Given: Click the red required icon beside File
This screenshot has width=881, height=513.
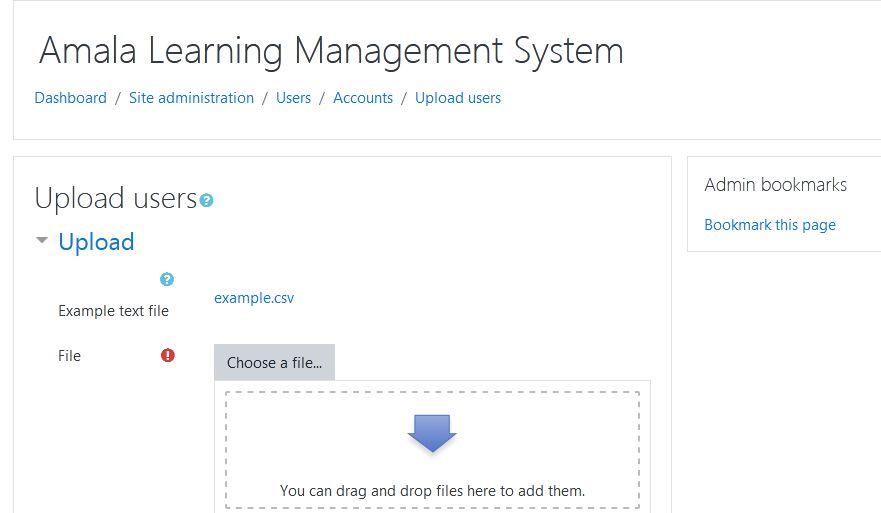Looking at the screenshot, I should (167, 355).
